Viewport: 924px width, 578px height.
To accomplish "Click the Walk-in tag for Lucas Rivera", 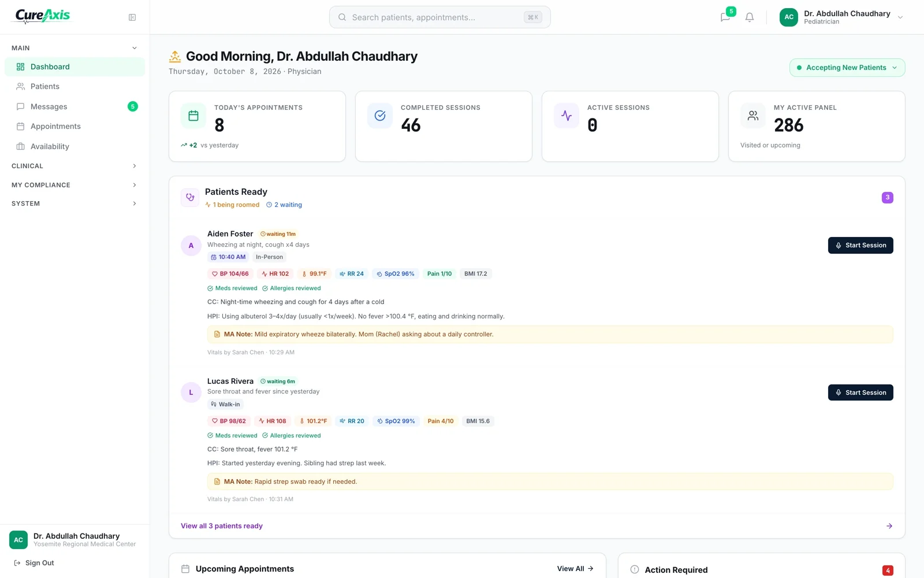I will pyautogui.click(x=225, y=405).
